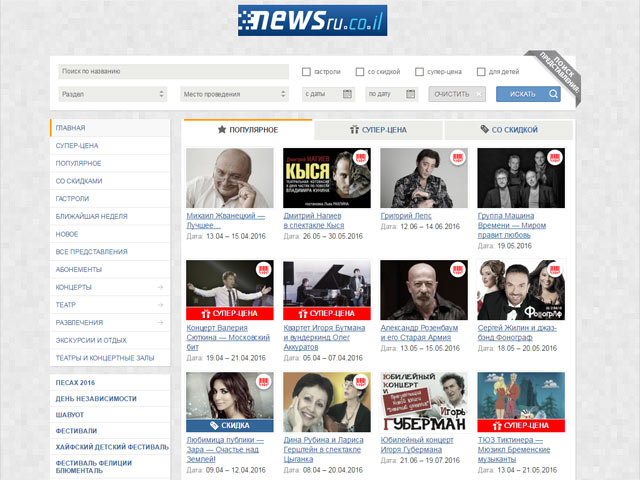
Task: Click Супер-цена banner on Бременские музыканты image
Action: coord(521,425)
